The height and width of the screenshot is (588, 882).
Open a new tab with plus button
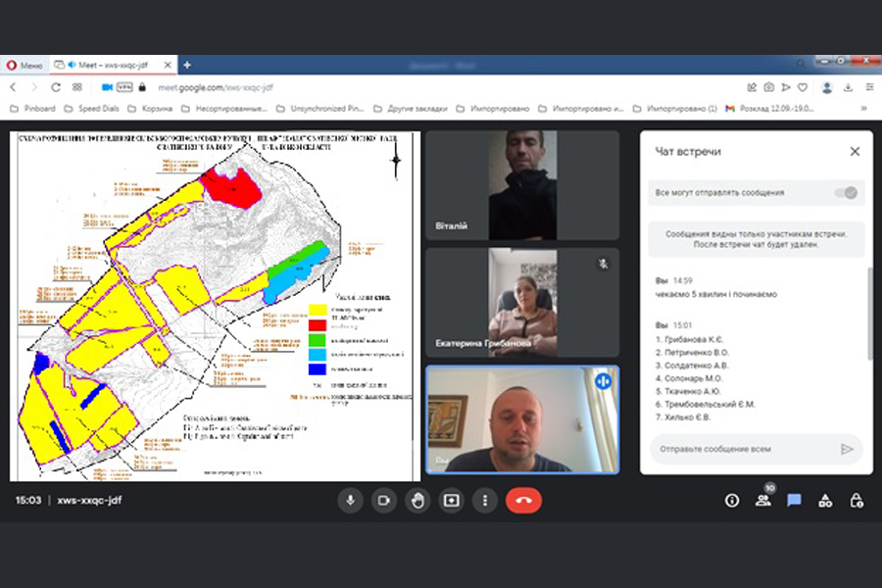(x=187, y=66)
